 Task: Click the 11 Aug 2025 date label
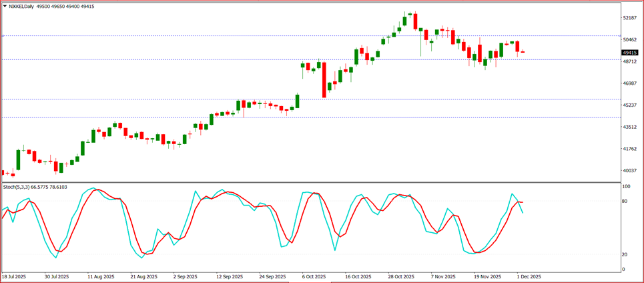tap(101, 276)
